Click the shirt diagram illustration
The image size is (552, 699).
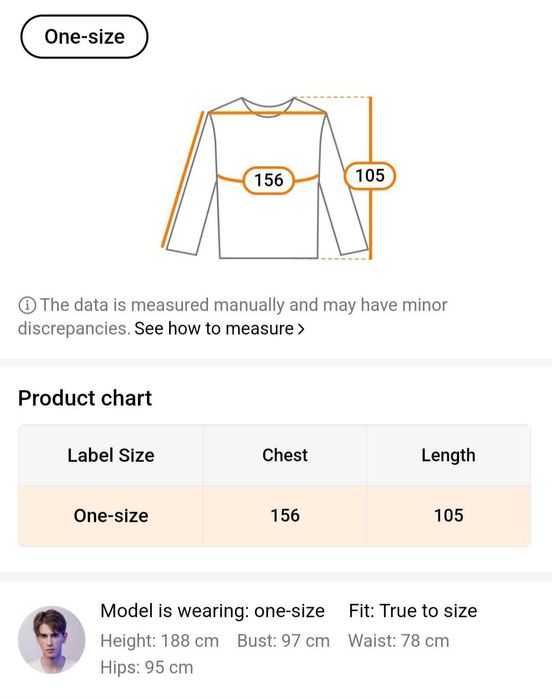tap(267, 177)
